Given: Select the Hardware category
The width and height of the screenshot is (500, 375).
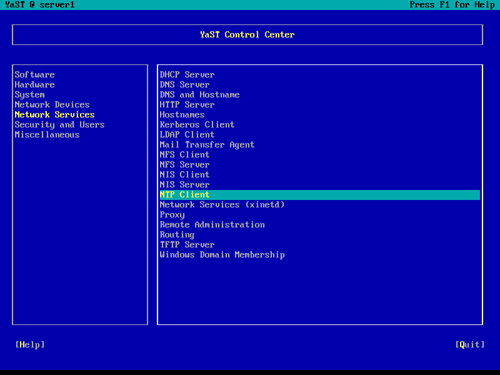Looking at the screenshot, I should (35, 85).
